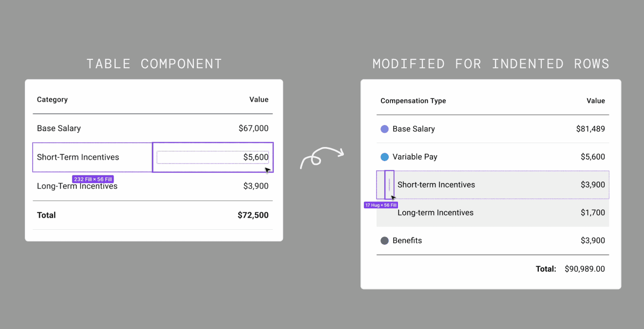Click the purple Base Salary dot
Screen dimensions: 644x329
tap(384, 129)
